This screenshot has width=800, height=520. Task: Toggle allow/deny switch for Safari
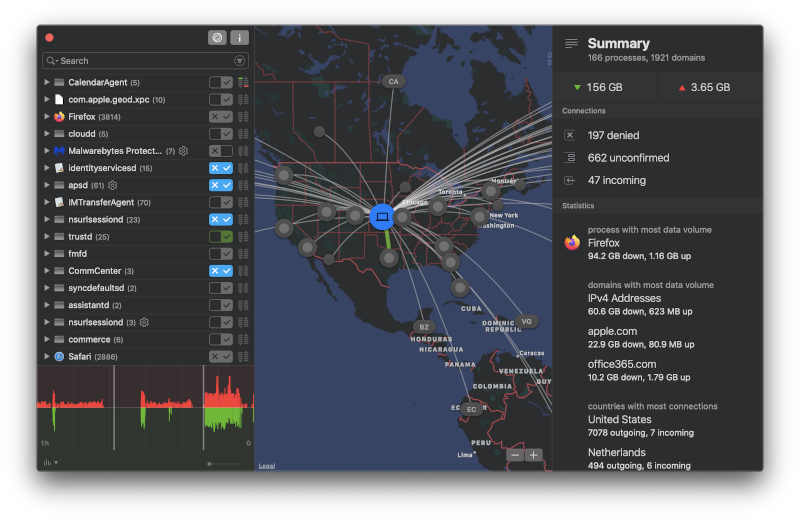221,356
